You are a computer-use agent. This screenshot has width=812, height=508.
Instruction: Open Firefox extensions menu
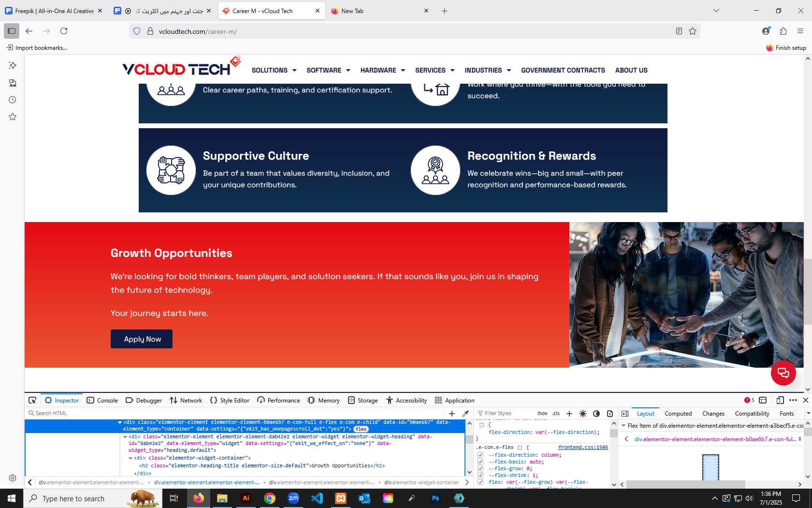pos(783,31)
